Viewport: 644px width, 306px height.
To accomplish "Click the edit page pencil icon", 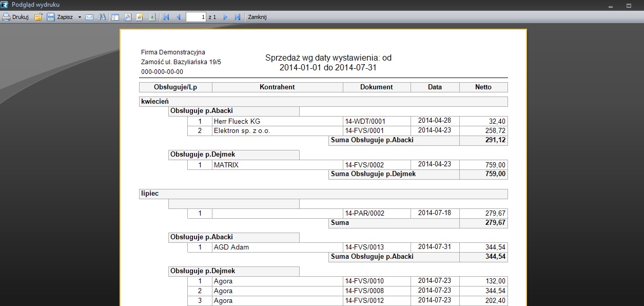I will (140, 17).
